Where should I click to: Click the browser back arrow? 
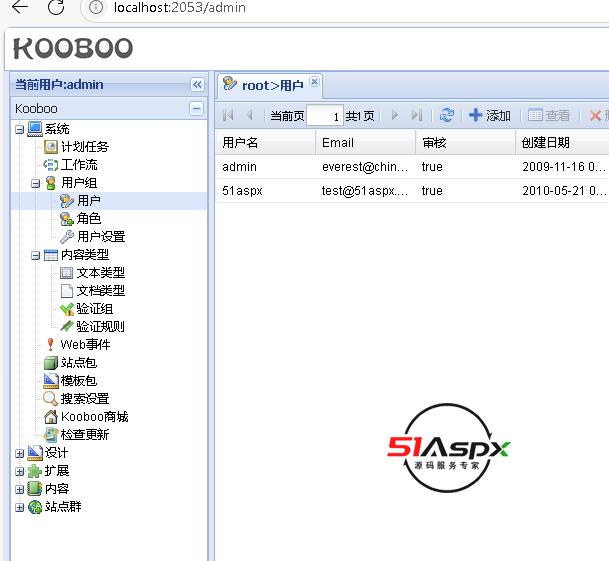[x=19, y=7]
